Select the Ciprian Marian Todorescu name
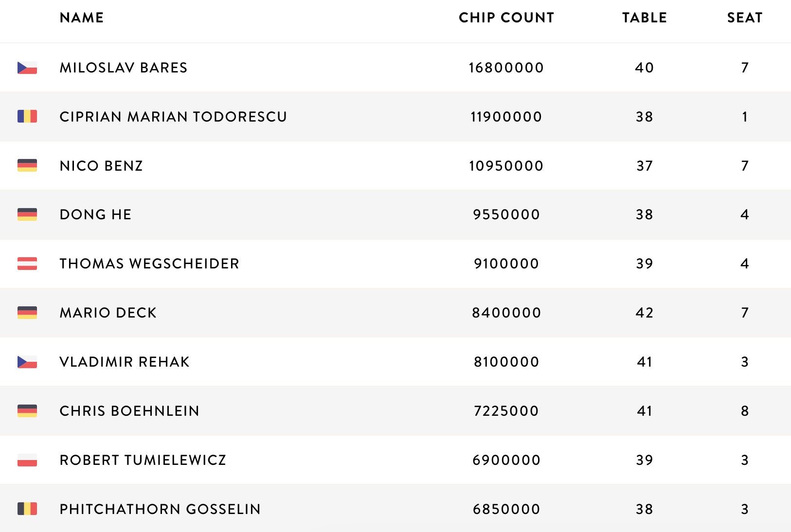The width and height of the screenshot is (791, 532). (173, 117)
